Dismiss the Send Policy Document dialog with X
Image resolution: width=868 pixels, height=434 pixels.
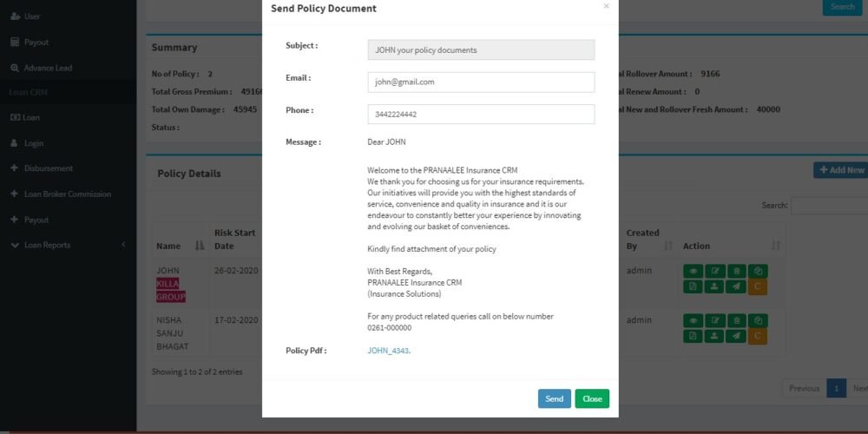click(606, 6)
